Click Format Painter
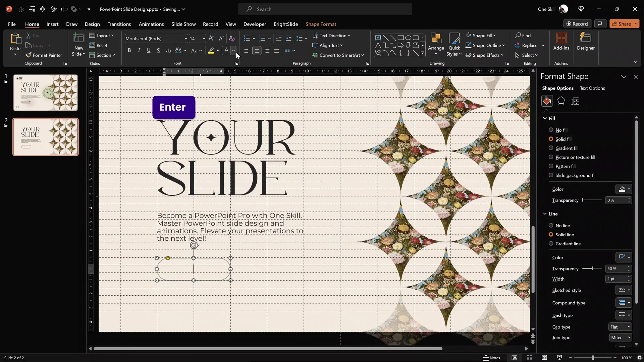 click(x=44, y=55)
